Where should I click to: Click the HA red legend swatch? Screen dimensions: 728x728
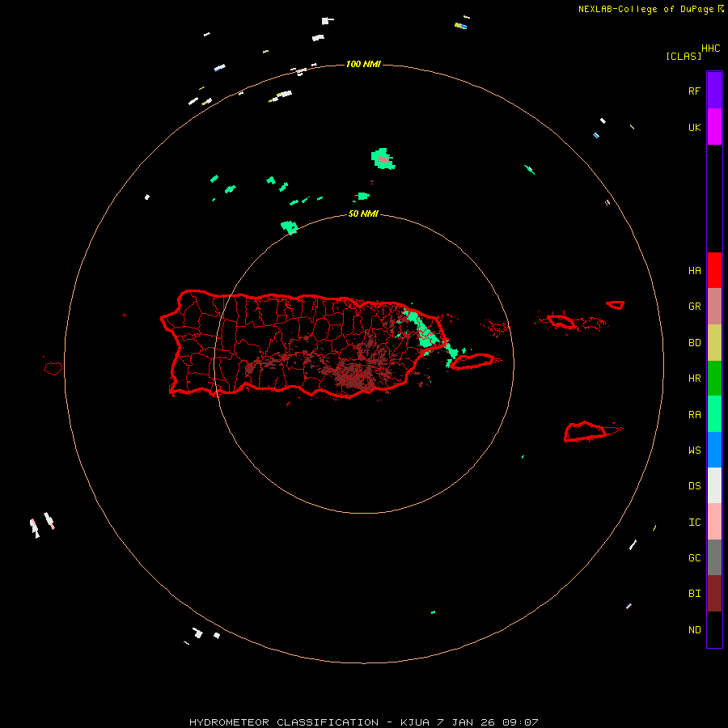[714, 270]
